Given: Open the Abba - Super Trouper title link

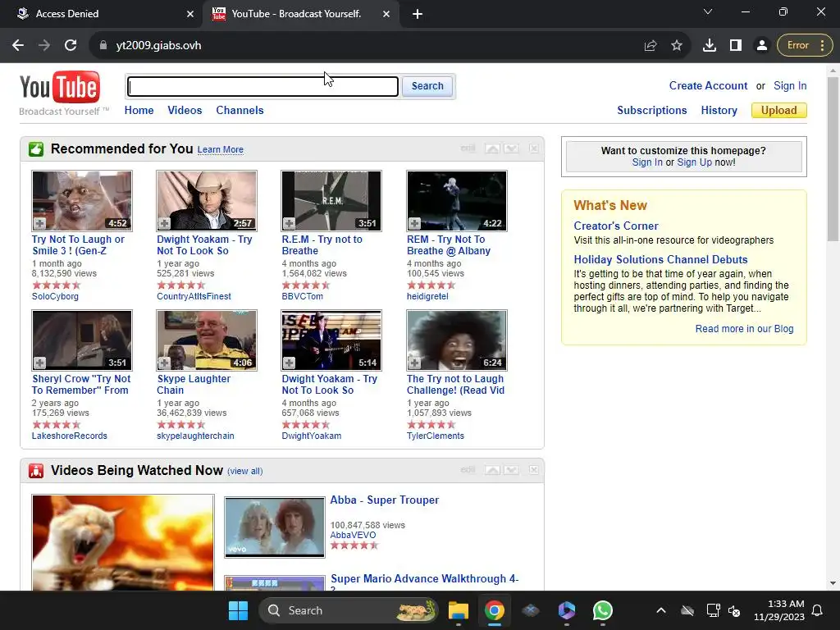Looking at the screenshot, I should (x=384, y=500).
